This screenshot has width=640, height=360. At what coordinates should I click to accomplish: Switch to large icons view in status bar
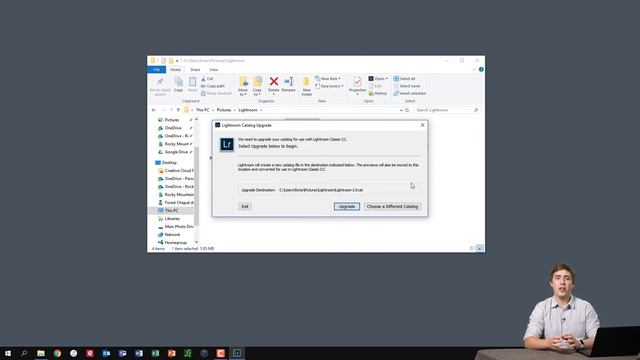(x=480, y=248)
